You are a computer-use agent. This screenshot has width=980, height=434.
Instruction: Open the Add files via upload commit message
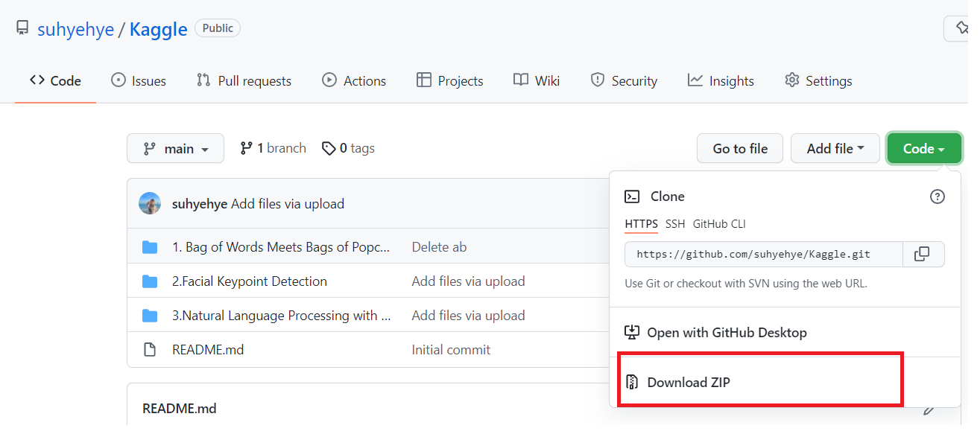click(288, 203)
